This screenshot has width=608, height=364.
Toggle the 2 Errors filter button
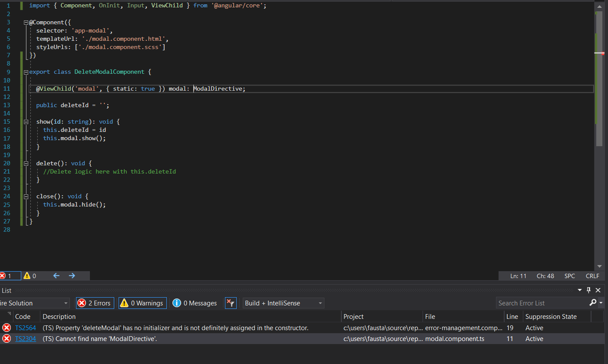pos(95,303)
